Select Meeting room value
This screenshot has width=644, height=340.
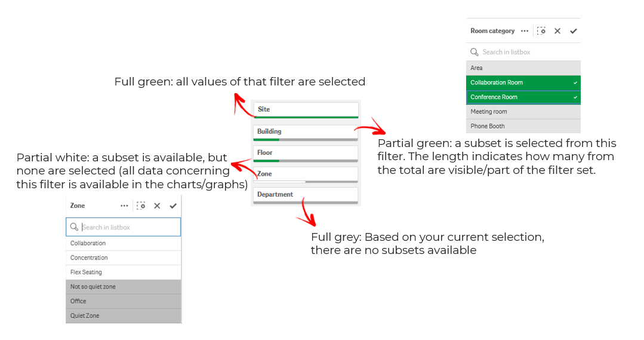523,111
